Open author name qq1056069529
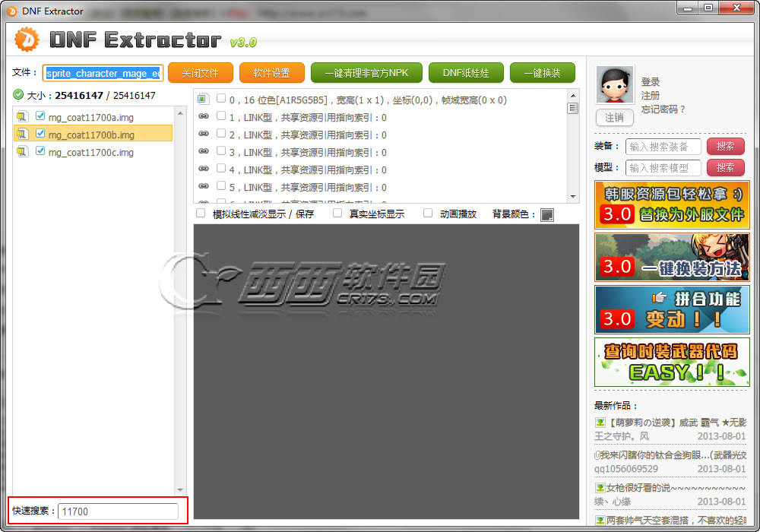Screen dimensions: 760x532 626,468
